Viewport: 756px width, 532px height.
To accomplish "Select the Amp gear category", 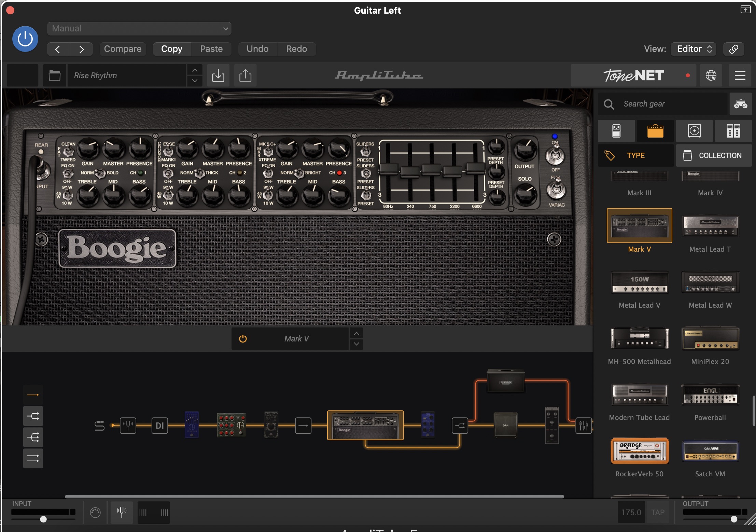I will (x=655, y=131).
